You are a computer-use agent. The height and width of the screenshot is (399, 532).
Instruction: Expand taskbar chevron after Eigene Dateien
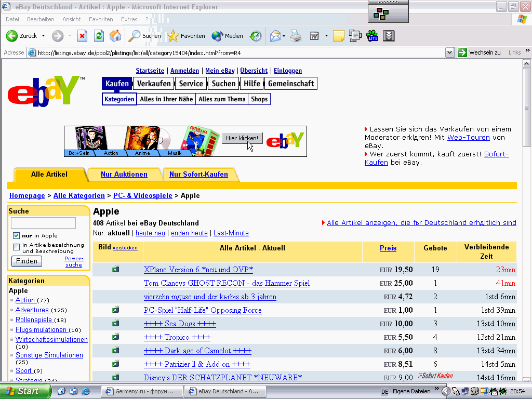436,389
